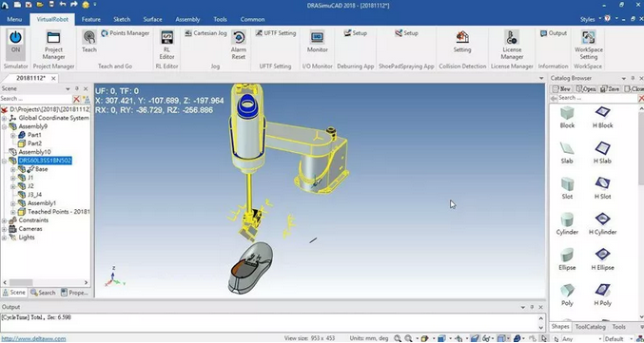Open the RL Editor
The width and height of the screenshot is (644, 343).
tap(166, 46)
